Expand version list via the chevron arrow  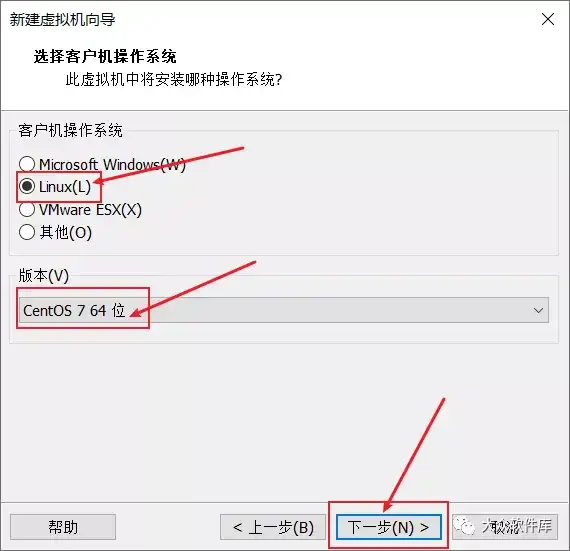pos(538,310)
